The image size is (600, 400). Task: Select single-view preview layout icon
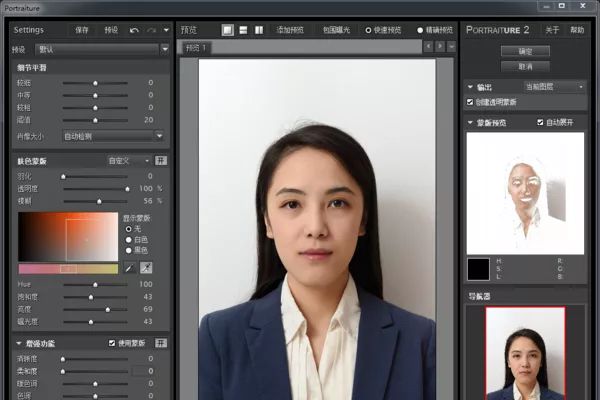(x=228, y=30)
